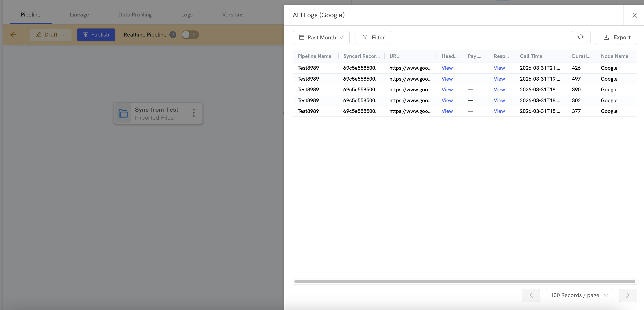This screenshot has width=644, height=310.
Task: Open the Filter options
Action: click(373, 37)
